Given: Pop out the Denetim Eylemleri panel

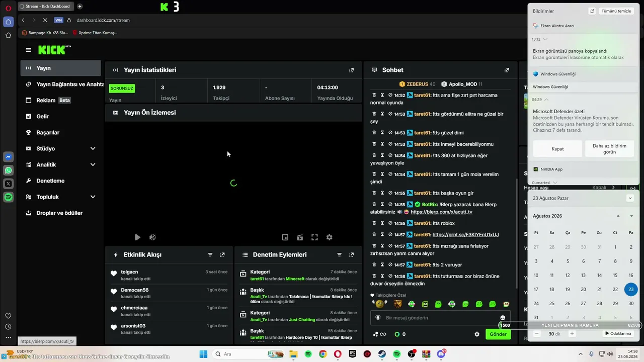Looking at the screenshot, I should click(x=351, y=255).
